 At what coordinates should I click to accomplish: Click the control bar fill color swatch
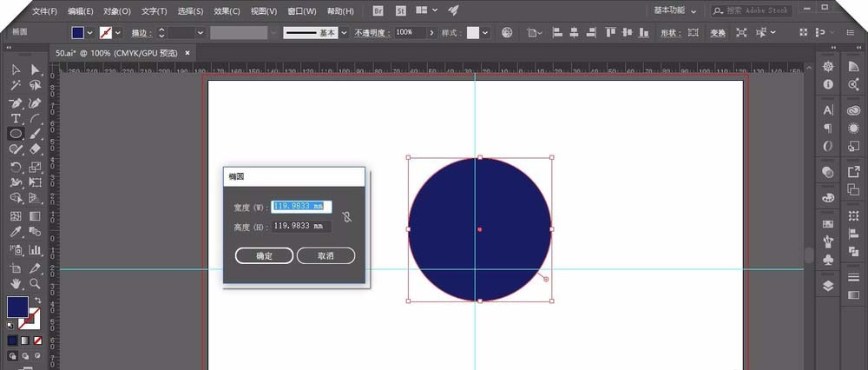[77, 33]
